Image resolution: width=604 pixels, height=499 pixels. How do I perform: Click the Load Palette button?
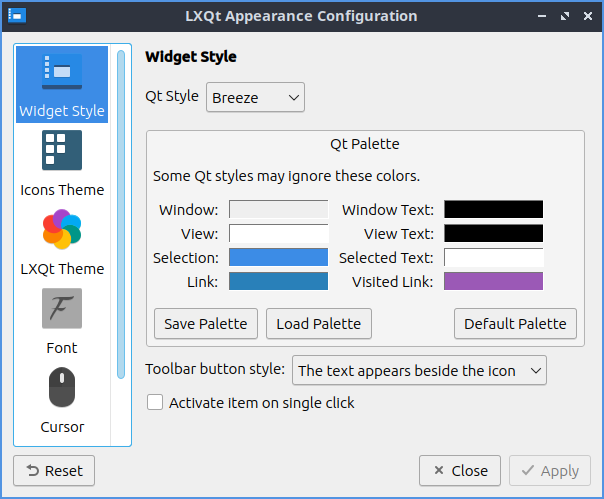[x=319, y=324]
